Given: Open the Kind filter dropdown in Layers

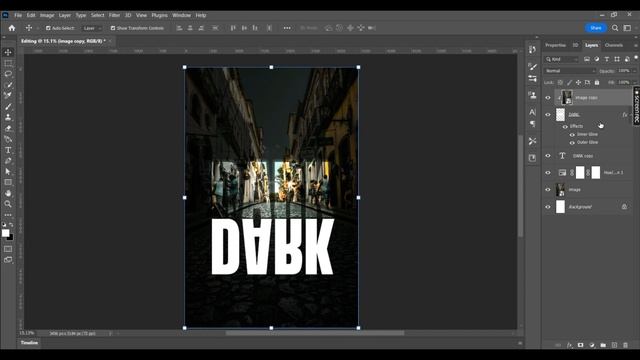Looking at the screenshot, I should point(562,59).
